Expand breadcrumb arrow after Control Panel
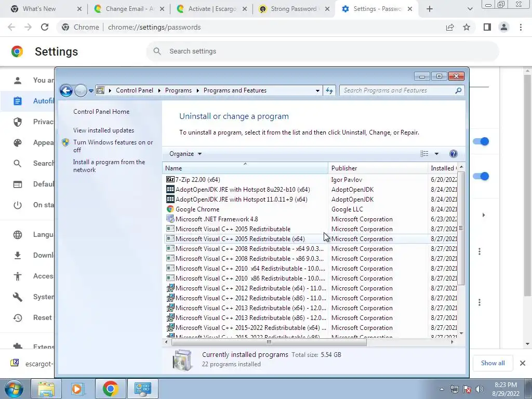532x399 pixels. coord(159,90)
